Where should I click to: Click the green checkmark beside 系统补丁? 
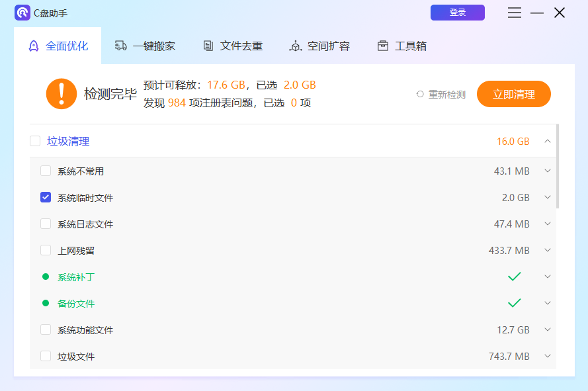[514, 277]
